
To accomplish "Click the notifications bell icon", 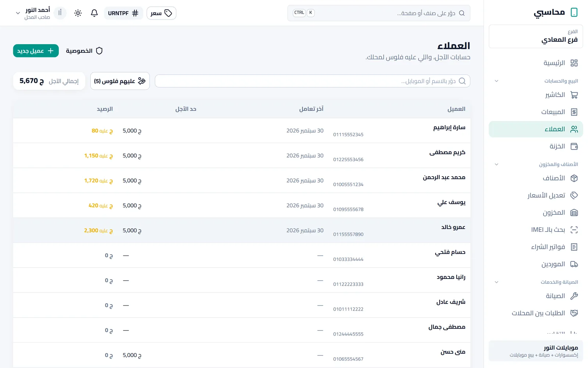I will click(x=94, y=13).
